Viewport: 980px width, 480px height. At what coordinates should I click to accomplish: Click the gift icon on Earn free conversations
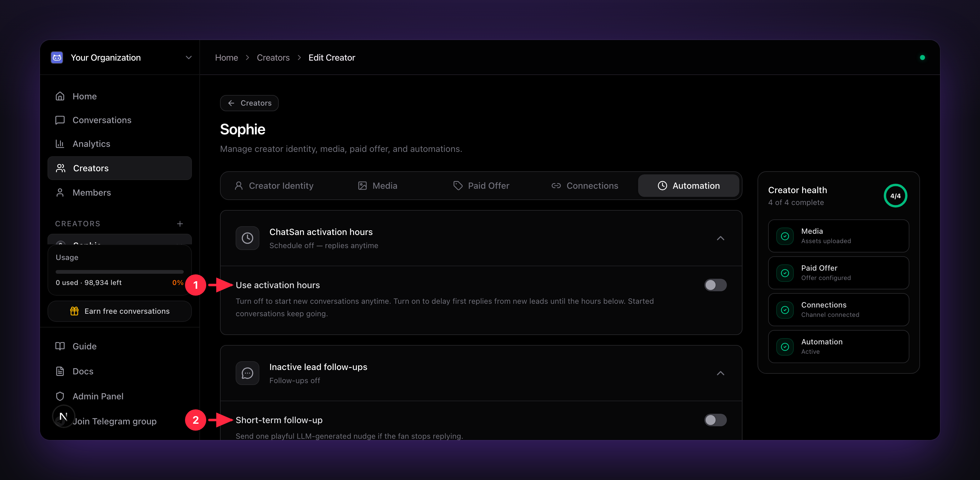pos(75,311)
